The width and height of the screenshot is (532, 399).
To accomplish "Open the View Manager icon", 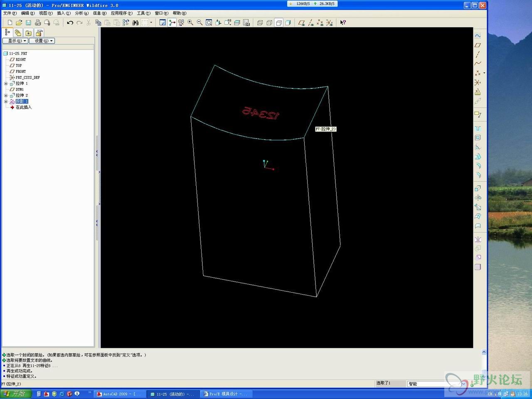I will [246, 22].
